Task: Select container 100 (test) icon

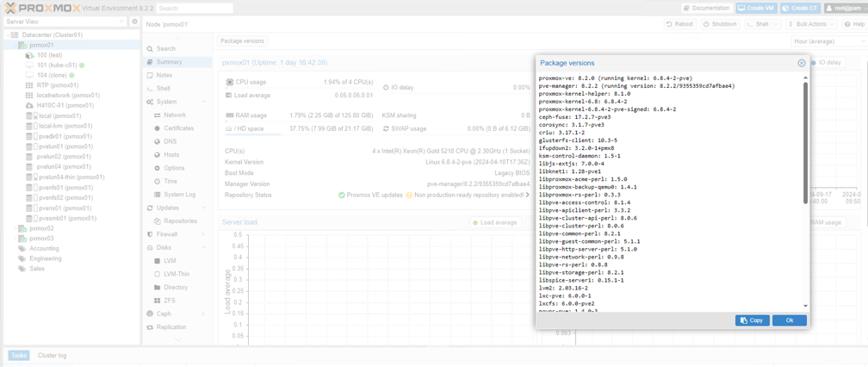Action: click(30, 55)
